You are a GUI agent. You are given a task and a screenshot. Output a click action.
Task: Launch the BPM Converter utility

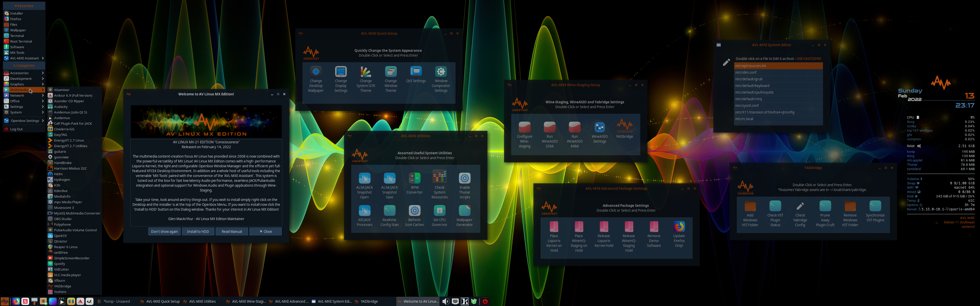tap(414, 183)
